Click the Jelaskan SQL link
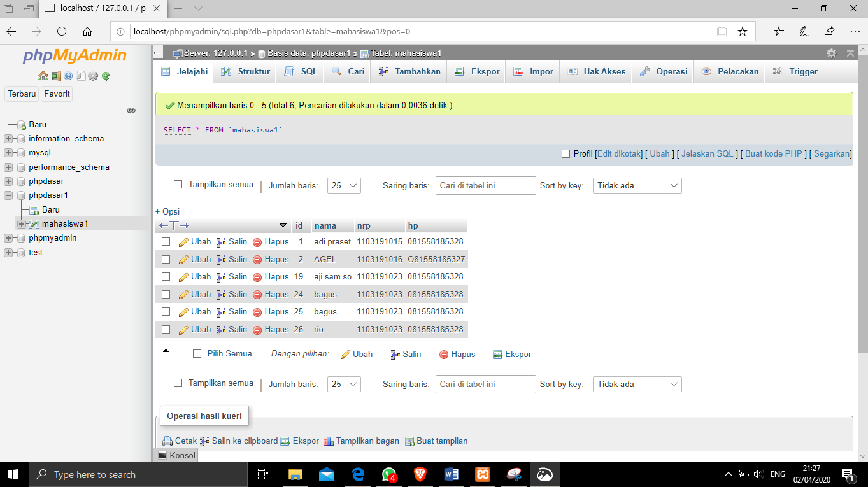This screenshot has height=487, width=868. click(707, 154)
